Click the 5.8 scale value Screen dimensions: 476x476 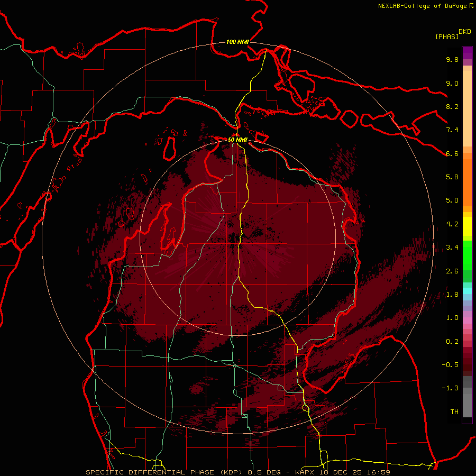click(x=452, y=177)
